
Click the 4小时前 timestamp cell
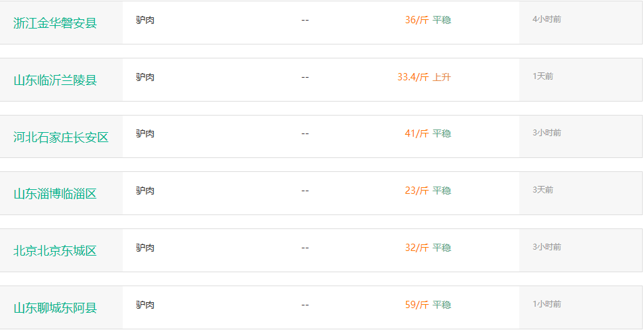[547, 19]
